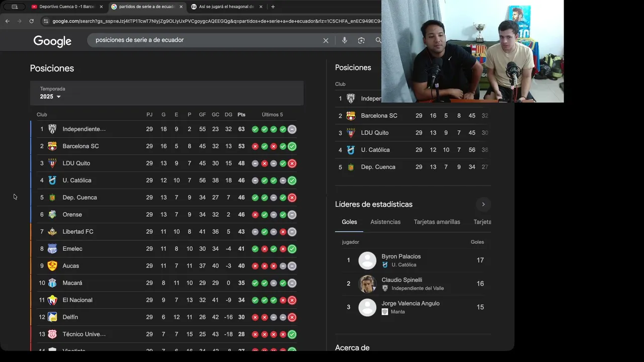Click the browser address bar URL

pos(216,21)
